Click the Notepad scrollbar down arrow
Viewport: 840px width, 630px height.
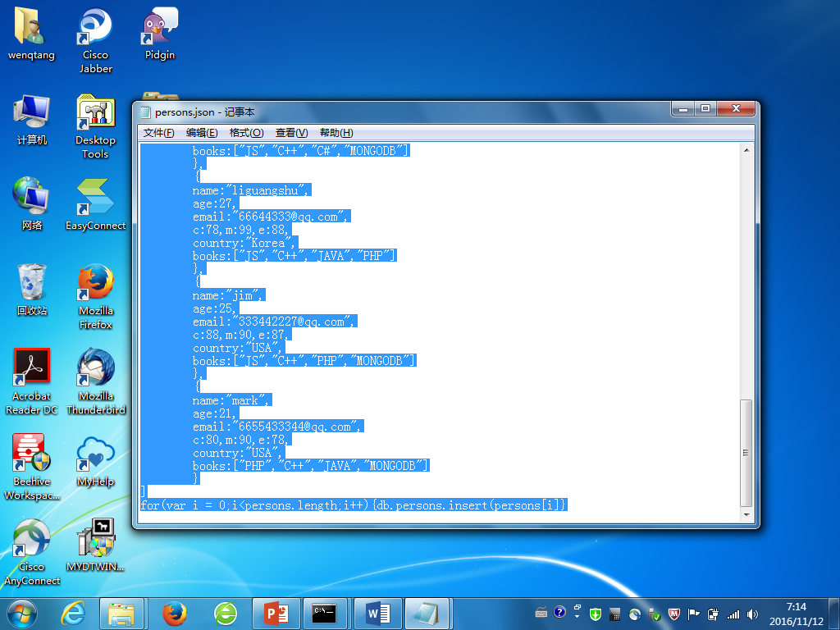coord(746,514)
